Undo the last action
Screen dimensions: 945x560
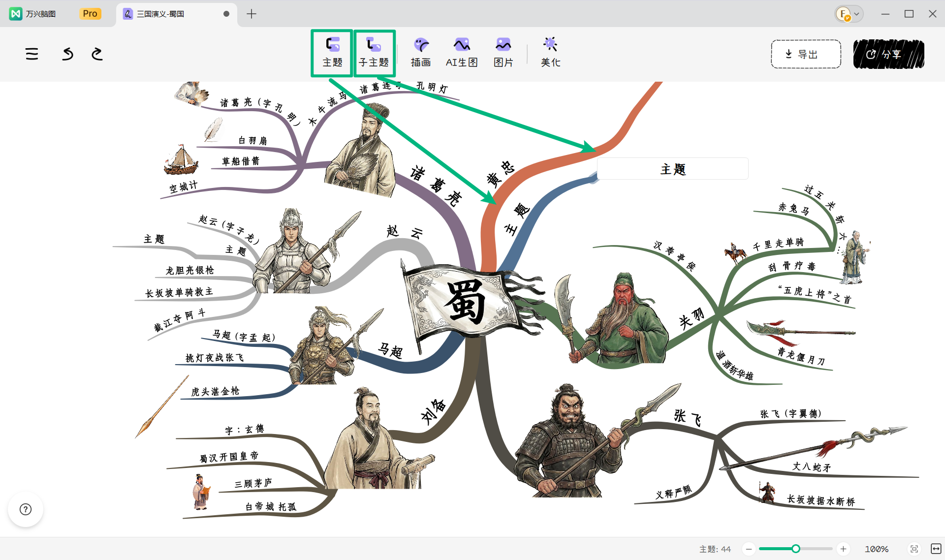click(67, 54)
